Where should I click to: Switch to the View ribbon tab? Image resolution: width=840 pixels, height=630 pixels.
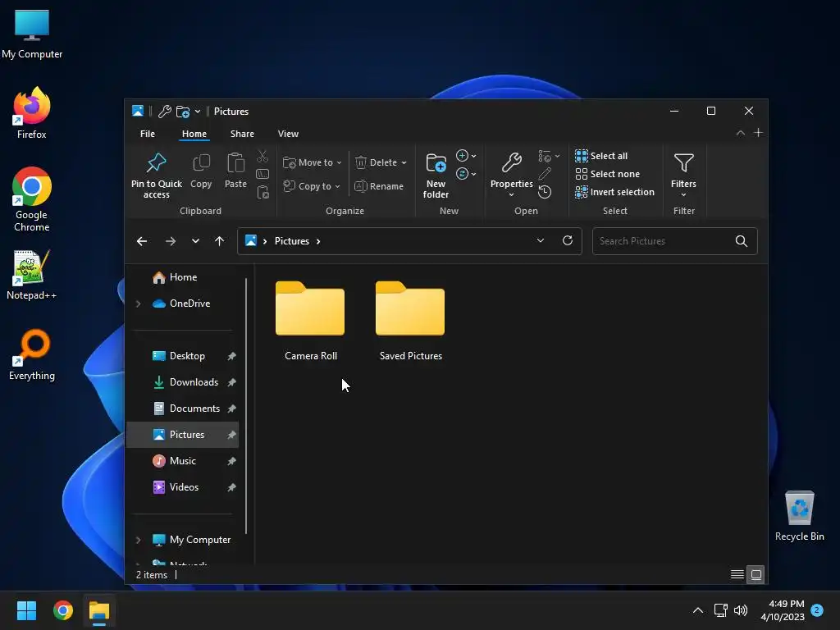288,134
